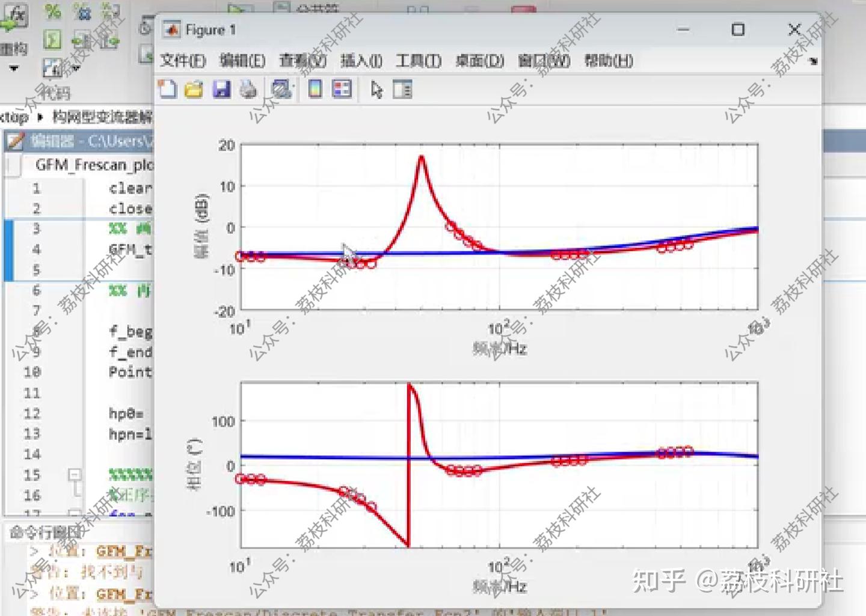Print the figure using the printer icon
Image resolution: width=866 pixels, height=616 pixels.
[x=248, y=90]
